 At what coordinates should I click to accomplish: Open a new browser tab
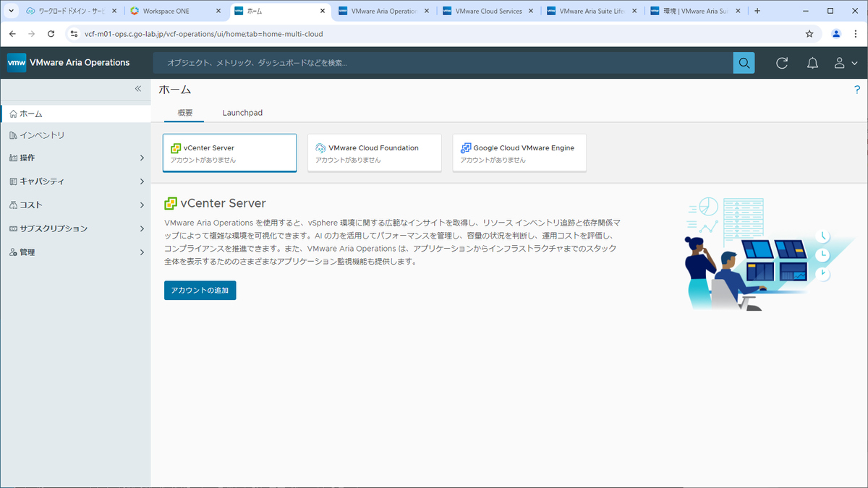click(x=757, y=11)
